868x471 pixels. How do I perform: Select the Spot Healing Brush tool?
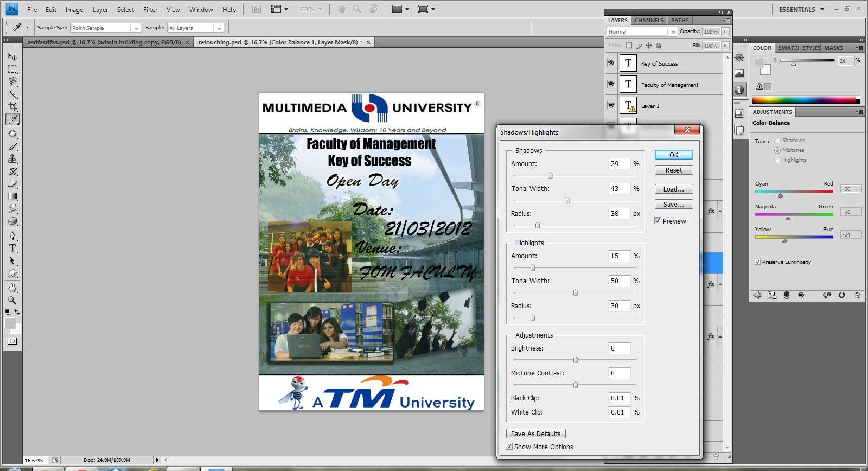click(12, 133)
